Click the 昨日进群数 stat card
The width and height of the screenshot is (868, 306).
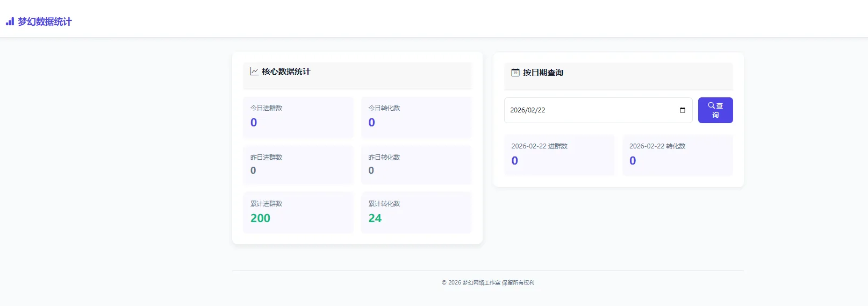[298, 165]
